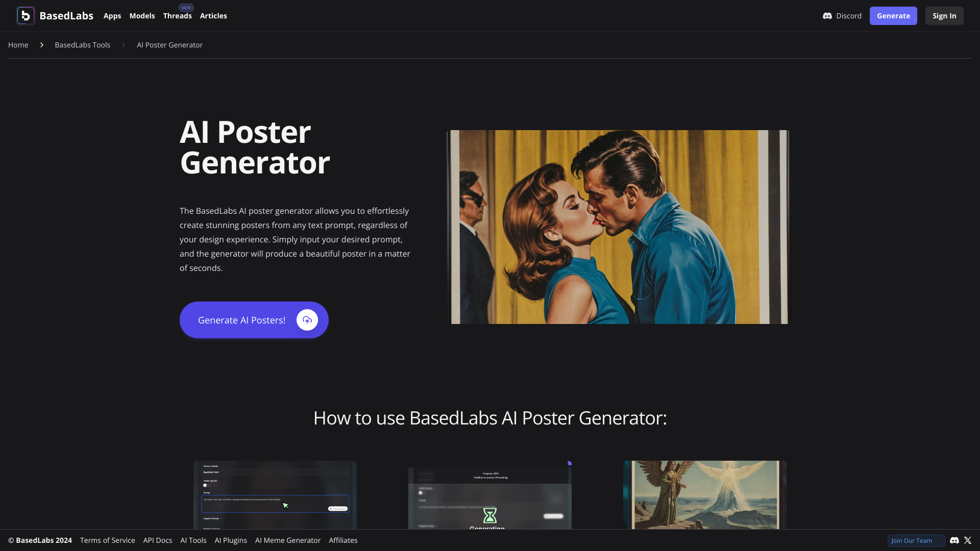
Task: Open BasedLabs Tools breadcrumb
Action: click(83, 45)
